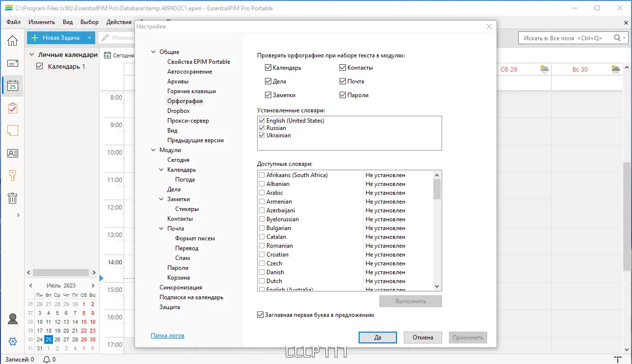Open the Вид menu
Image resolution: width=632 pixels, height=364 pixels.
[x=68, y=22]
